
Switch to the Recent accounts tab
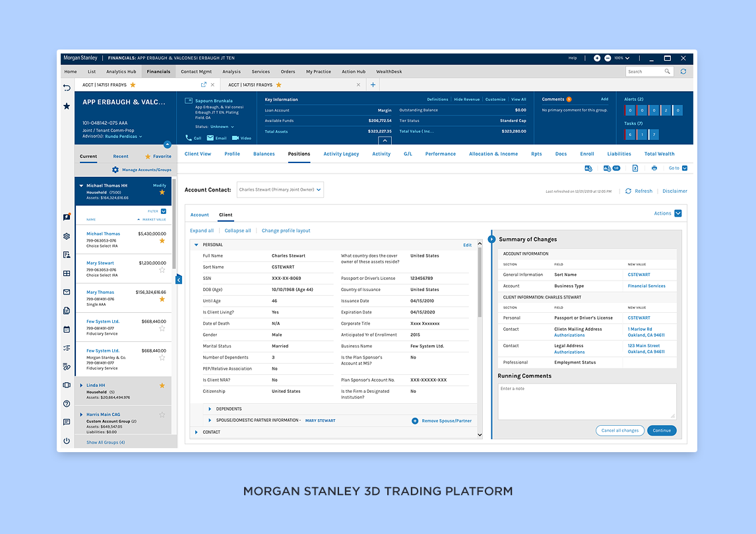(121, 156)
